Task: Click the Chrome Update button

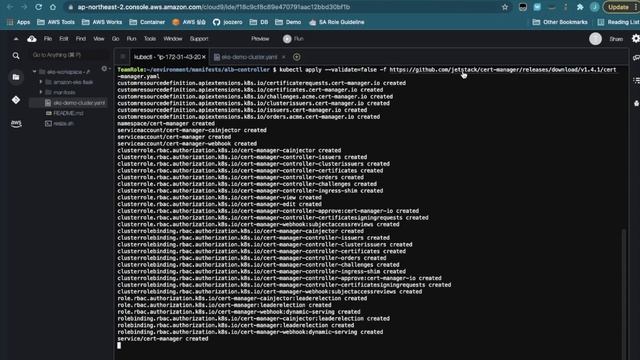Action: [x=618, y=7]
